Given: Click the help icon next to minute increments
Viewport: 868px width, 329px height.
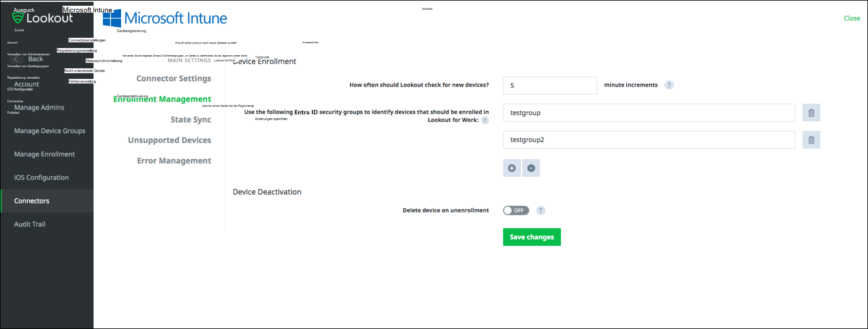Looking at the screenshot, I should tap(671, 85).
